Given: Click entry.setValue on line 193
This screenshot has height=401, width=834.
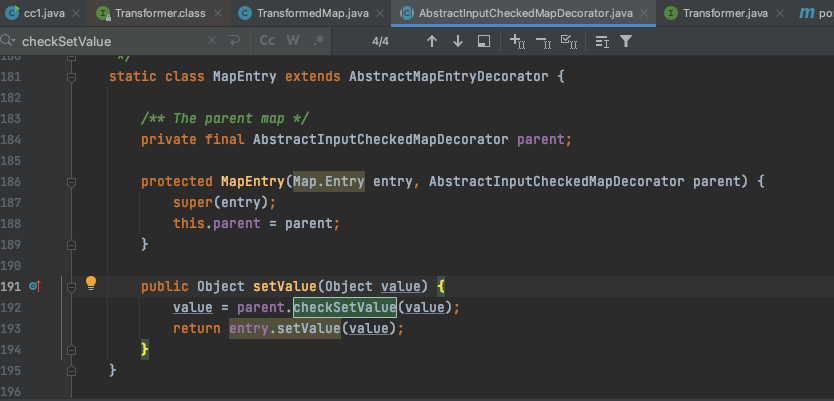Looking at the screenshot, I should pyautogui.click(x=285, y=329).
